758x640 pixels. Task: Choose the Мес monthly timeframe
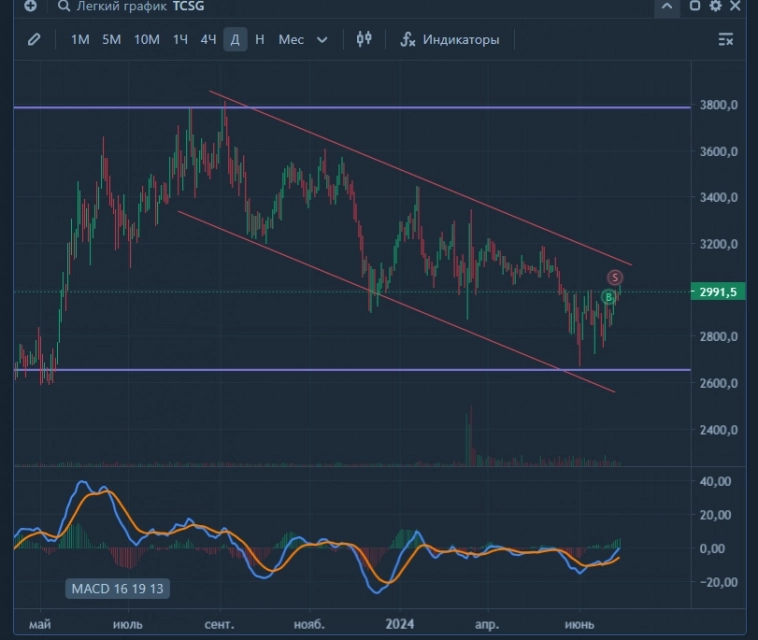pos(291,40)
